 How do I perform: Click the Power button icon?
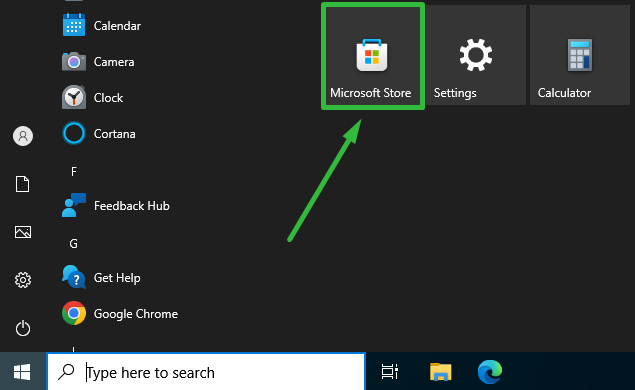[x=23, y=328]
